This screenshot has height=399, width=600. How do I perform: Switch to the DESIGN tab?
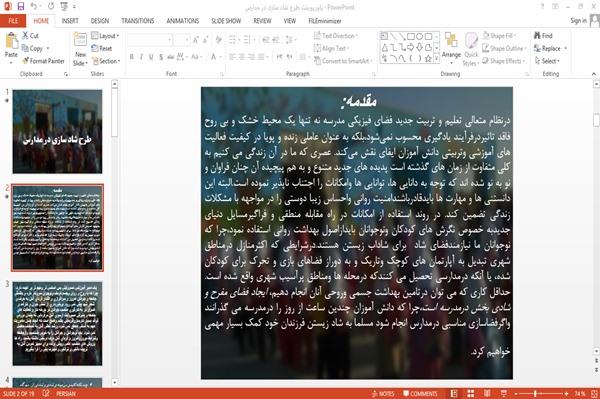(x=100, y=21)
